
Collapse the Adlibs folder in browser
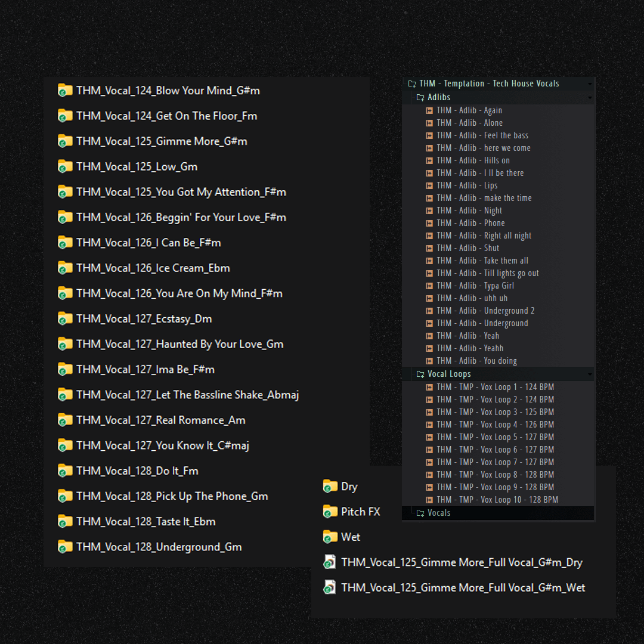(x=420, y=97)
